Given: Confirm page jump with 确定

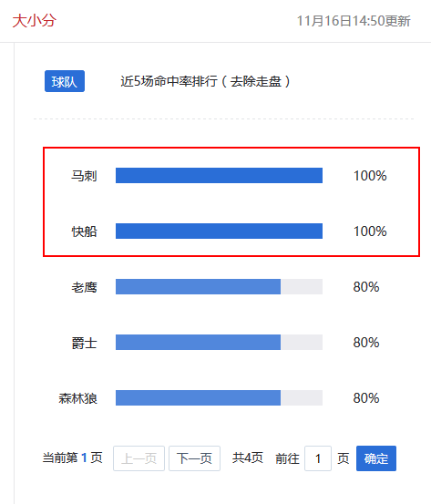Looking at the screenshot, I should (x=376, y=458).
